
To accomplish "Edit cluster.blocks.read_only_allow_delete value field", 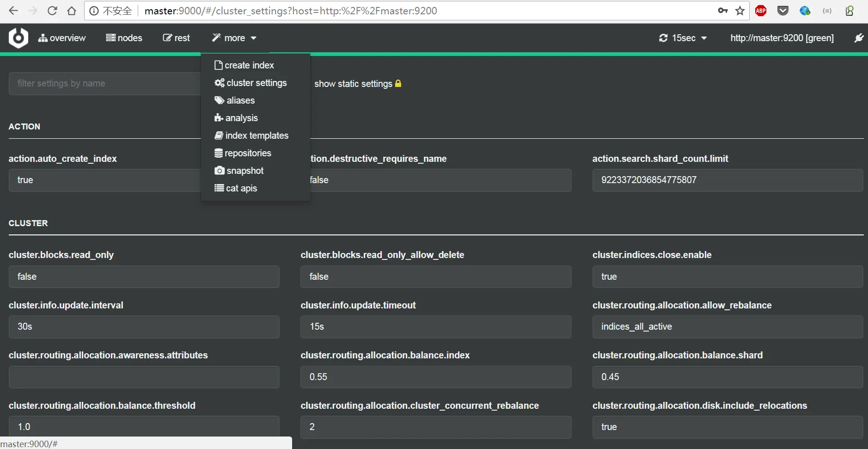I will [x=436, y=277].
